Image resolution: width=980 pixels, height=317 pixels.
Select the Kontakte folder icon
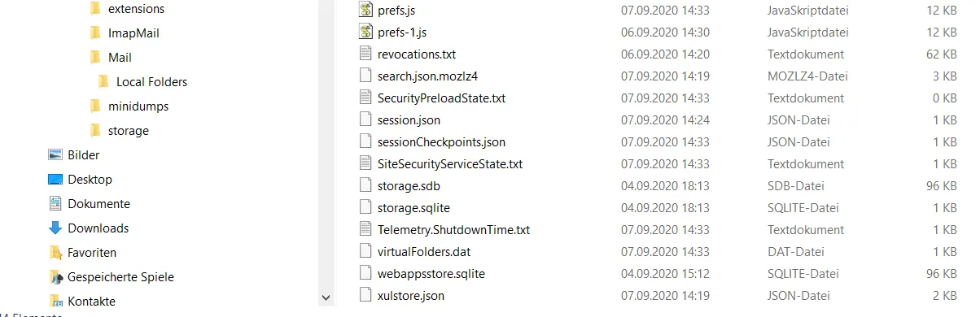click(x=55, y=302)
